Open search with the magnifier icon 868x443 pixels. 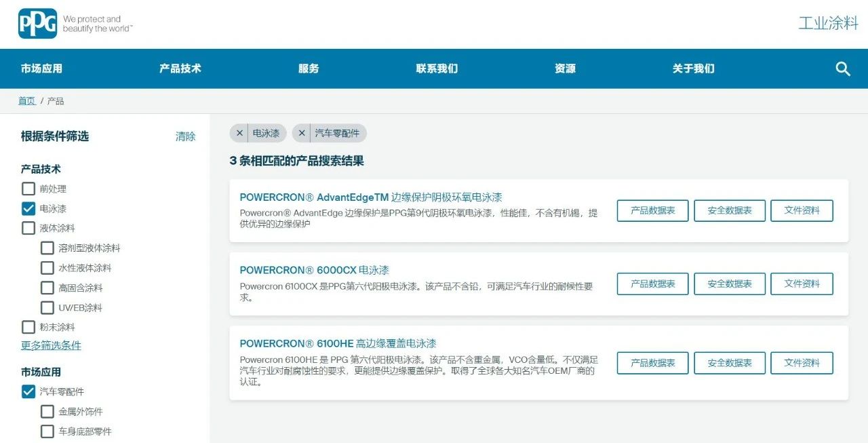(843, 69)
